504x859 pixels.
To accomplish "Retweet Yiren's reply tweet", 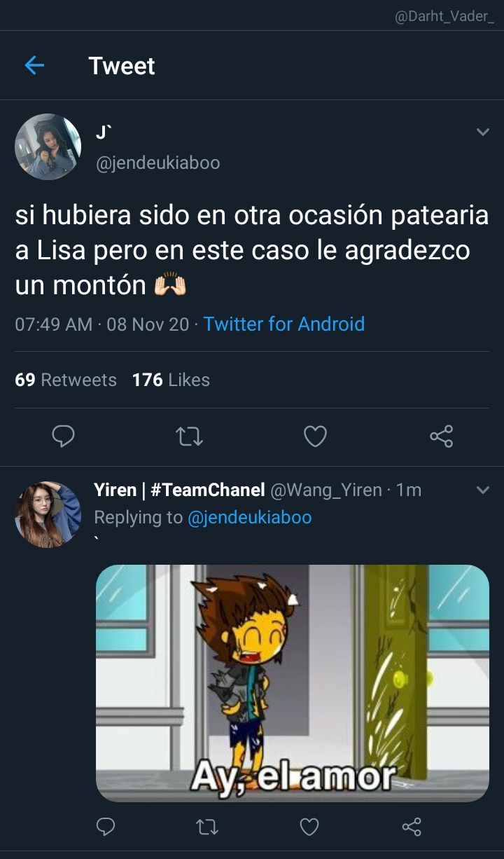I will click(207, 827).
